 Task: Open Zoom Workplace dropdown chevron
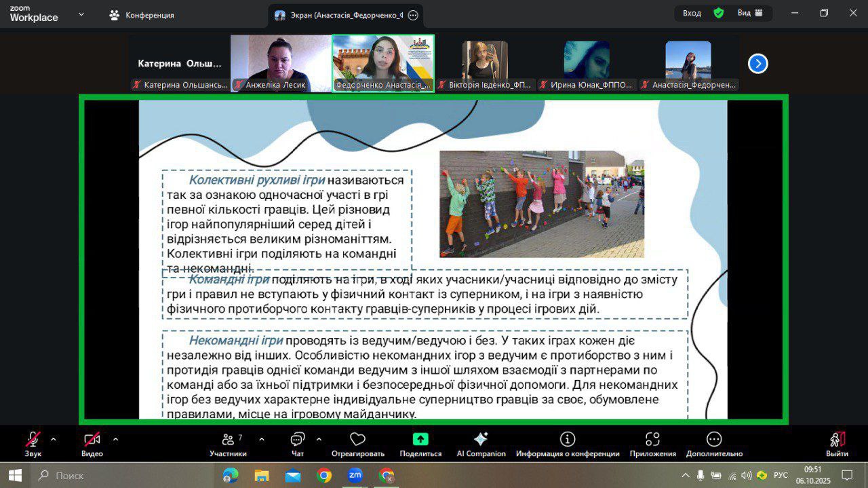(x=81, y=14)
